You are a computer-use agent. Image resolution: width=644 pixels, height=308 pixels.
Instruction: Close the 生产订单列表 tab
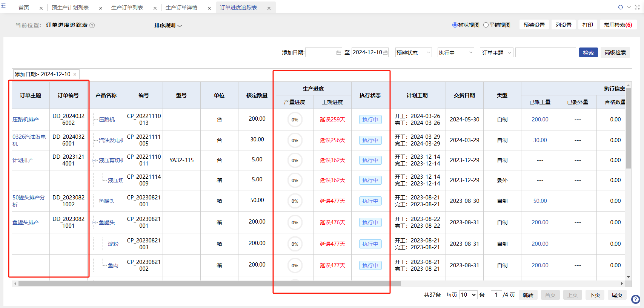[x=155, y=8]
